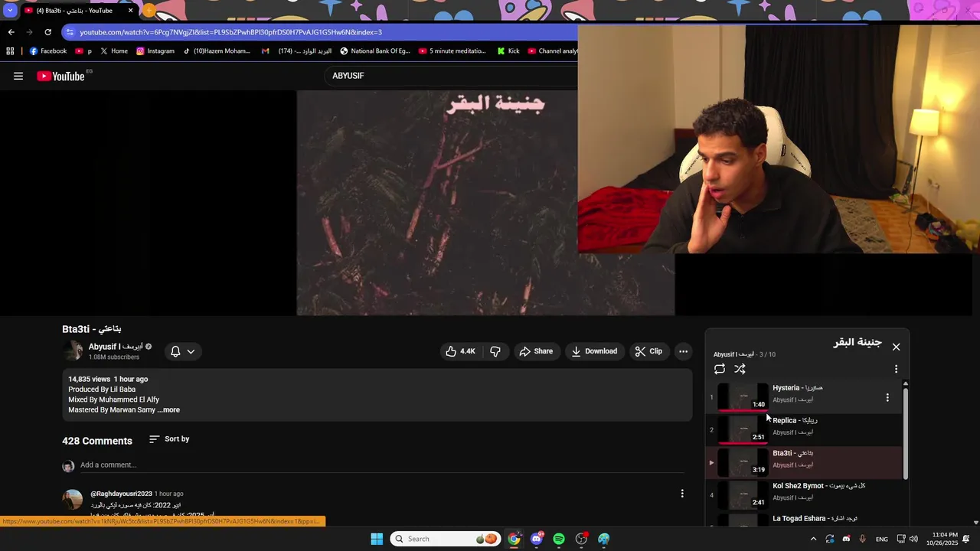Open the Windows Start menu
This screenshot has height=551, width=980.
click(x=377, y=539)
